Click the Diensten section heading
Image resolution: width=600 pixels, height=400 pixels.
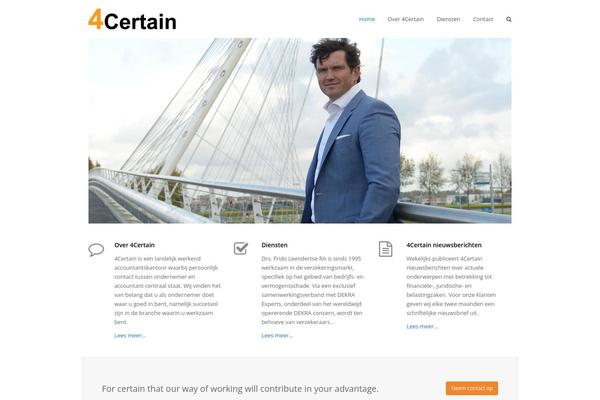click(x=274, y=245)
